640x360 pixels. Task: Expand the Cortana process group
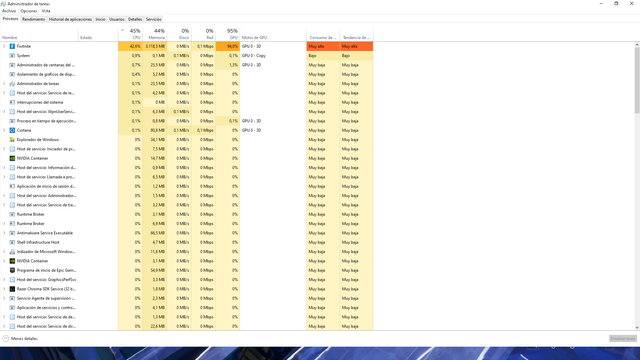pyautogui.click(x=4, y=130)
